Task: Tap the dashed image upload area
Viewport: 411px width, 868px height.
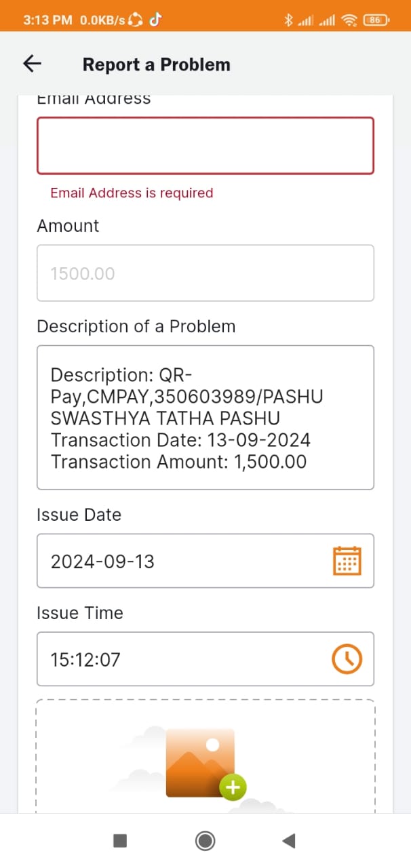Action: point(206,756)
